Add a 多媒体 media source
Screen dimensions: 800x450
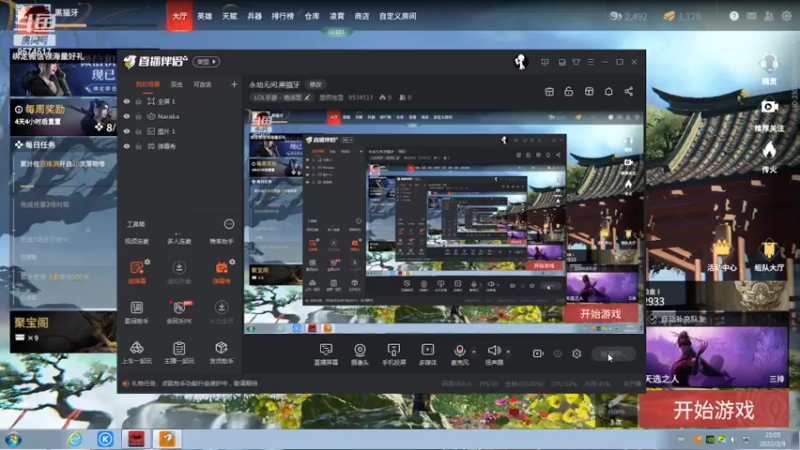tap(428, 354)
